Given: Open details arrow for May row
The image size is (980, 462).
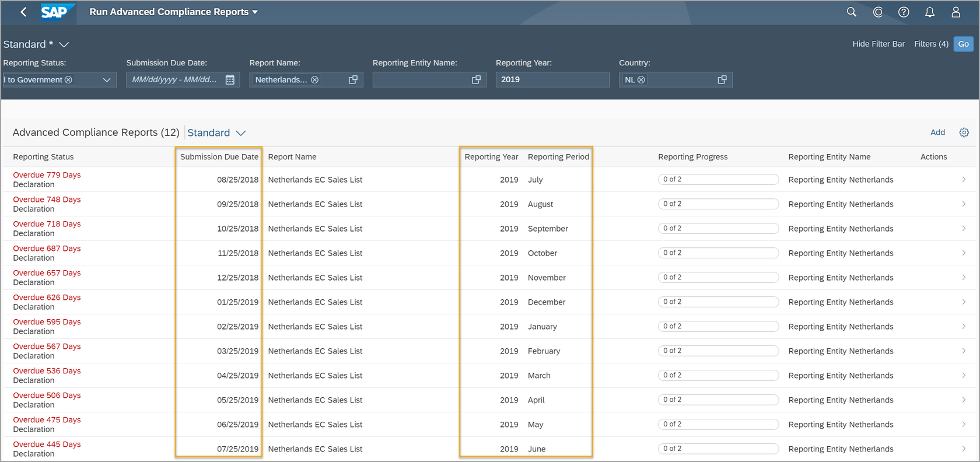Looking at the screenshot, I should click(x=964, y=425).
